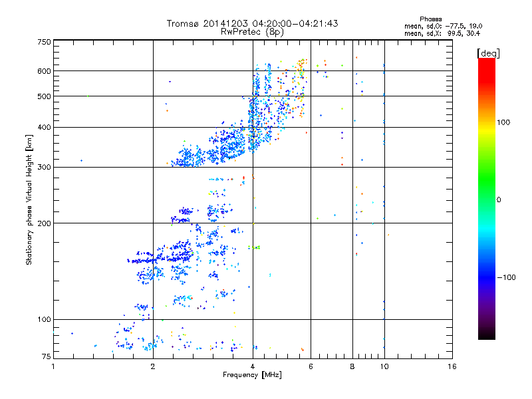
Task: Click the y-axis tick label '500'
Action: (44, 96)
